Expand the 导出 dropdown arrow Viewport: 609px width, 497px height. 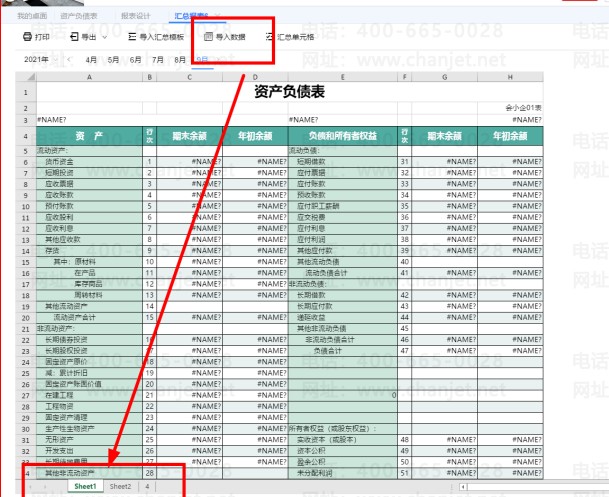(104, 37)
